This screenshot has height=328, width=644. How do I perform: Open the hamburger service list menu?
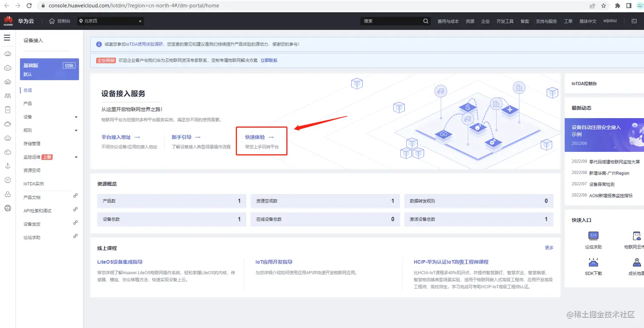coord(7,38)
